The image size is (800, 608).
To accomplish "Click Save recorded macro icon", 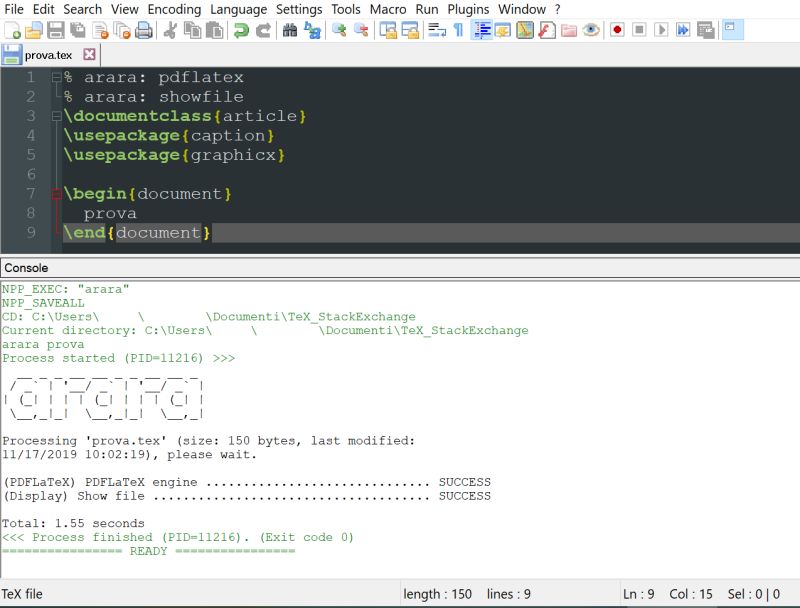I will [x=705, y=30].
